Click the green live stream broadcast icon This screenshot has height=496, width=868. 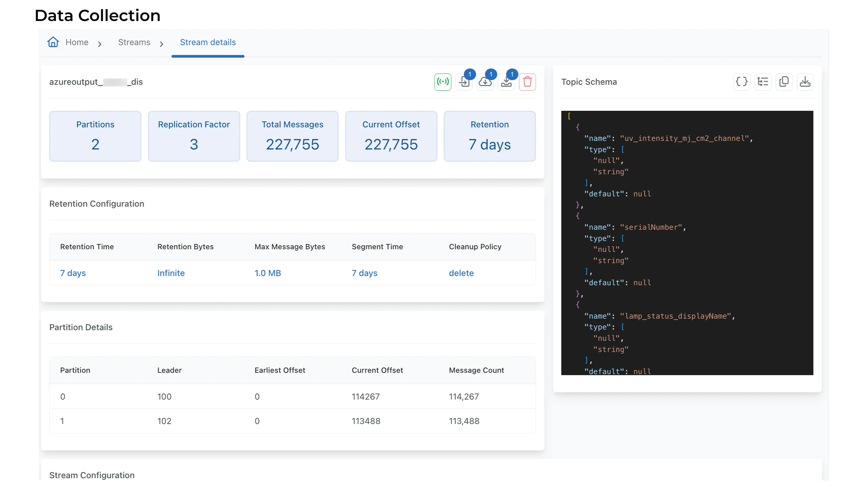(443, 82)
